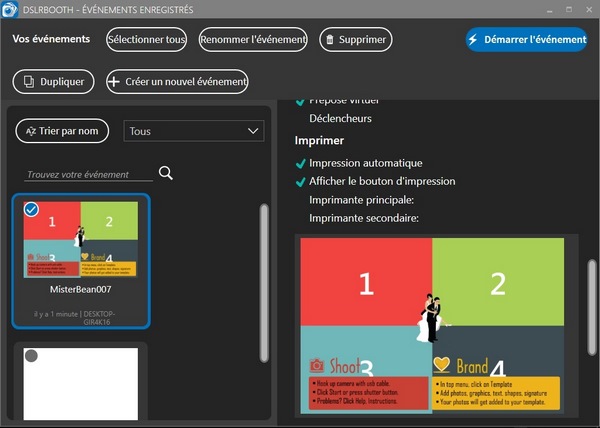Sort events with Trier par nom

pos(62,131)
